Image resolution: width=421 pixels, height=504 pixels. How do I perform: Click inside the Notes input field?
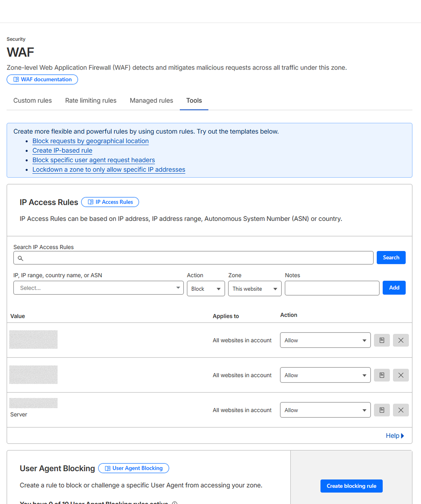(332, 288)
